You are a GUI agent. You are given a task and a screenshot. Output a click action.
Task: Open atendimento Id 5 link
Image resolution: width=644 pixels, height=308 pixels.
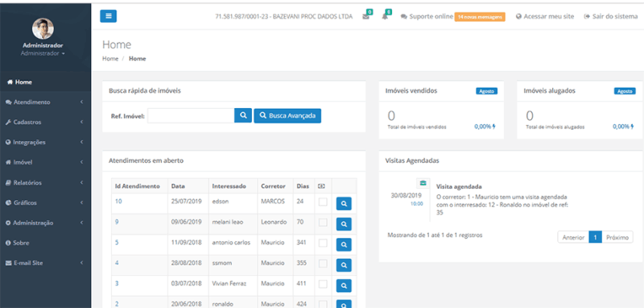coord(117,243)
